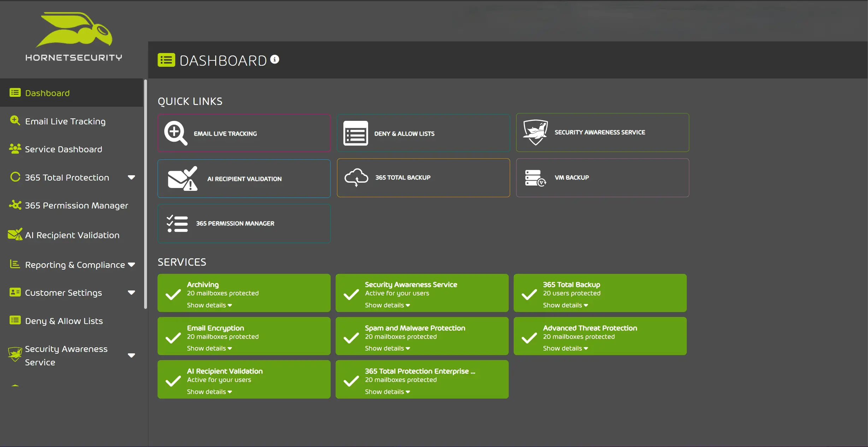This screenshot has height=447, width=868.
Task: Click the Hornetsecurity hornet logo
Action: 74,30
